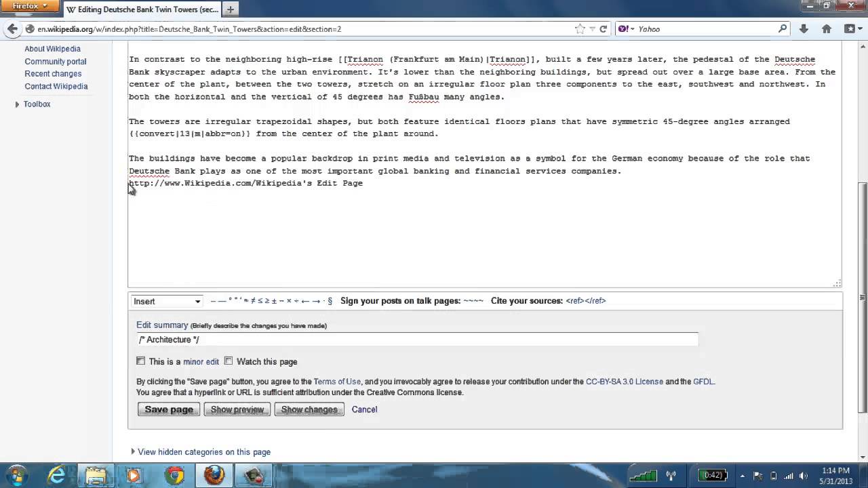
Task: Click the 'minor edit' help link
Action: pos(201,362)
